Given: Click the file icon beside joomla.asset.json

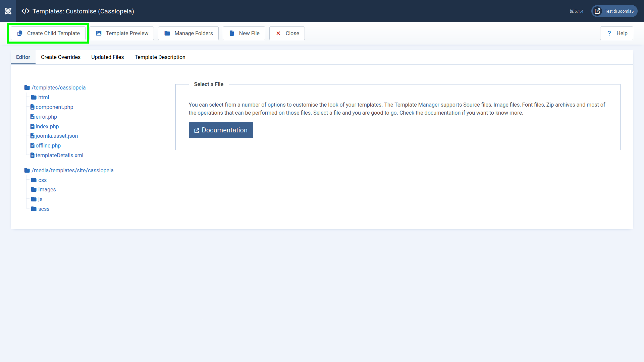Looking at the screenshot, I should 33,136.
